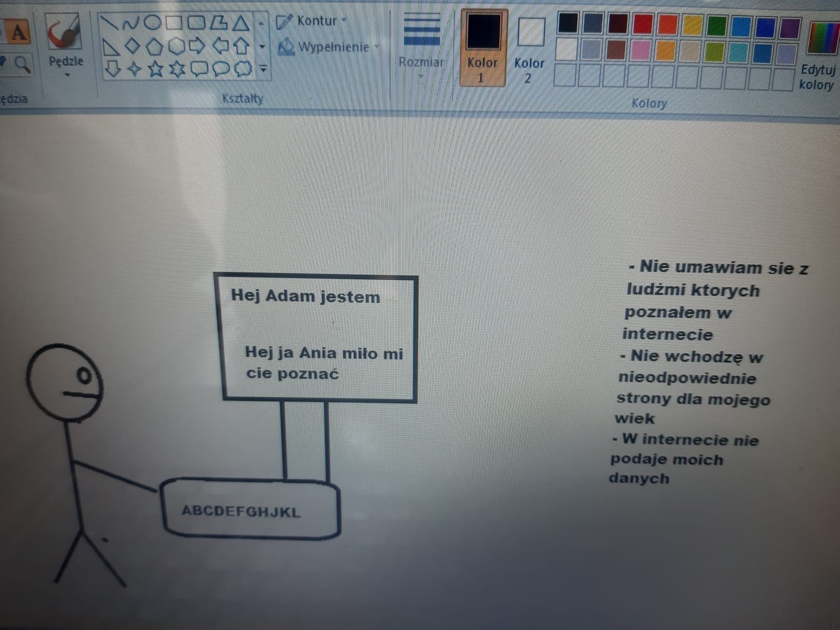
Task: Select the hexagon shape
Action: 176,46
